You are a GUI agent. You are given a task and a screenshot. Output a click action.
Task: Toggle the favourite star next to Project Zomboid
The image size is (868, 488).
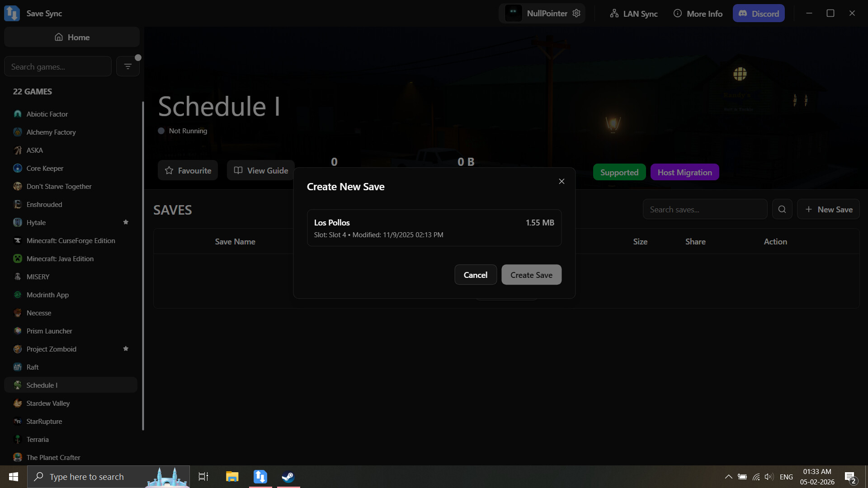point(126,348)
